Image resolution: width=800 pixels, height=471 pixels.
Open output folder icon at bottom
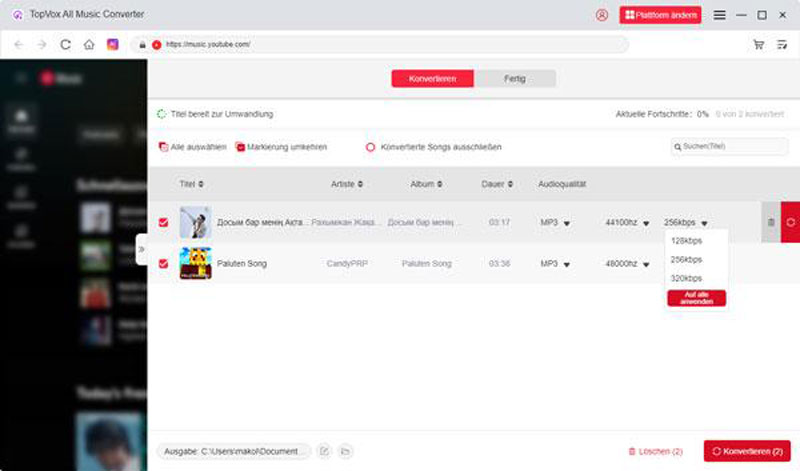pyautogui.click(x=345, y=451)
